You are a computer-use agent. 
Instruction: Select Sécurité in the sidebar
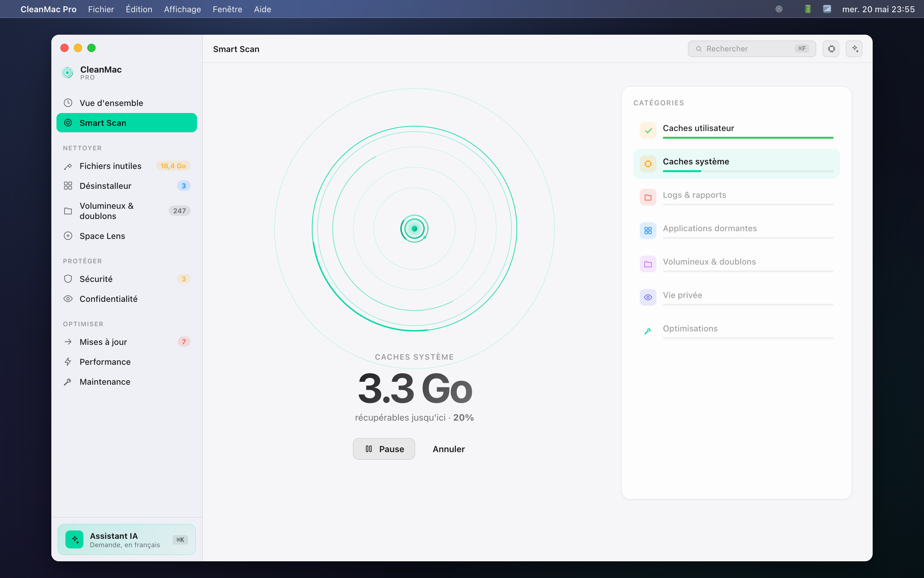coord(126,279)
